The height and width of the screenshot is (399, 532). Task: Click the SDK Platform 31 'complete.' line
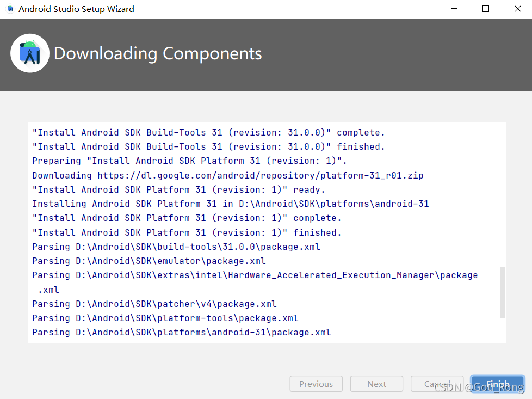(187, 218)
